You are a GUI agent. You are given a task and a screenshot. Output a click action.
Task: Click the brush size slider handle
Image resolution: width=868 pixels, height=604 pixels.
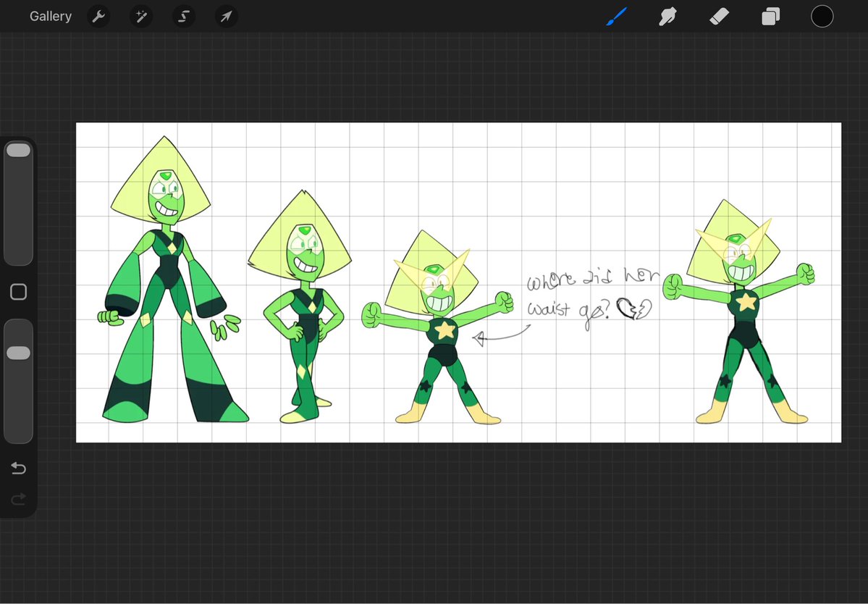(x=18, y=149)
